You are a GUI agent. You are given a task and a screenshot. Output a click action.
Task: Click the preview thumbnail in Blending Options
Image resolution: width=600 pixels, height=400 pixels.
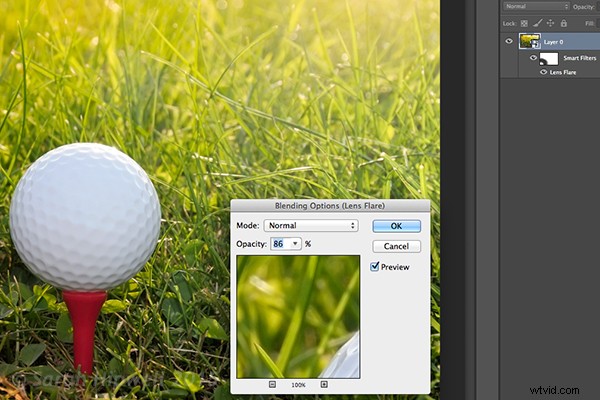click(298, 317)
